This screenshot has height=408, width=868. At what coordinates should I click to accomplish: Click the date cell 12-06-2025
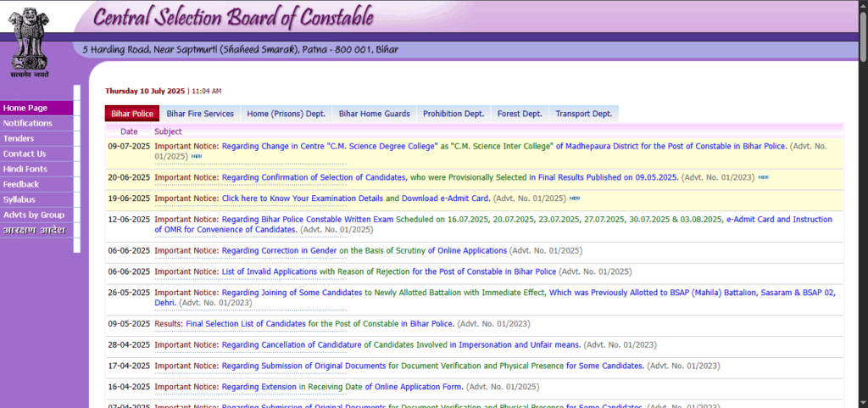(129, 219)
